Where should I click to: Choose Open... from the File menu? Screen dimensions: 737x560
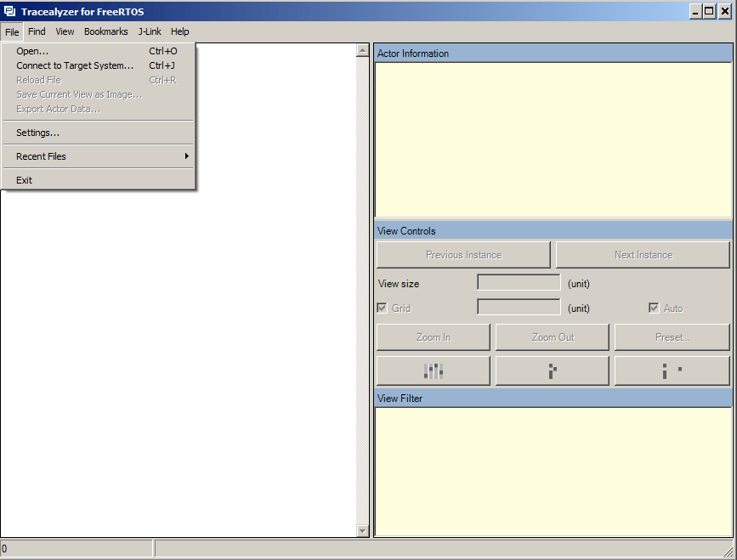click(x=99, y=51)
